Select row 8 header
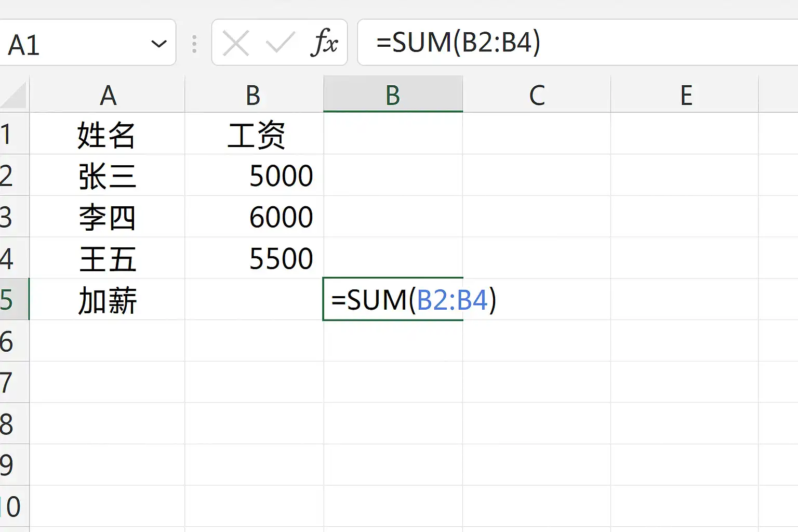 10,424
